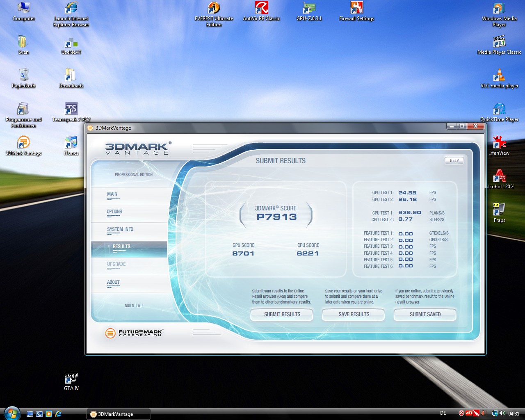
Task: Click the Switch between windows quick launch icon
Action: pyautogui.click(x=39, y=414)
